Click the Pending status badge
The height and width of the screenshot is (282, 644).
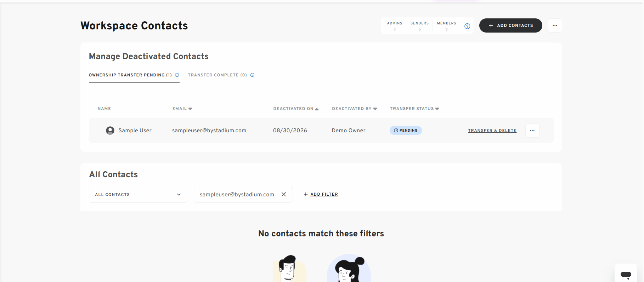pos(406,131)
